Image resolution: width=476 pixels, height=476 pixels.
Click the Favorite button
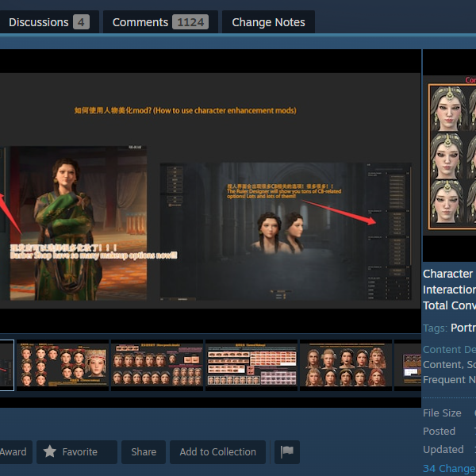(x=77, y=452)
